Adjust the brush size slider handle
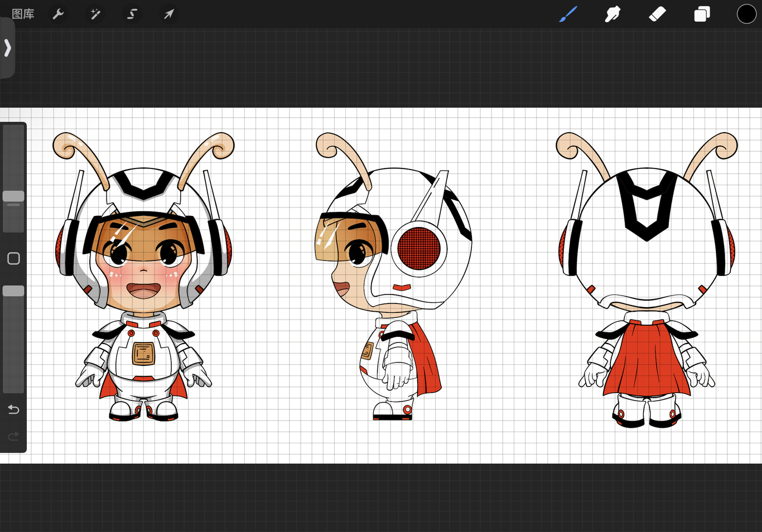762x532 pixels. point(13,196)
